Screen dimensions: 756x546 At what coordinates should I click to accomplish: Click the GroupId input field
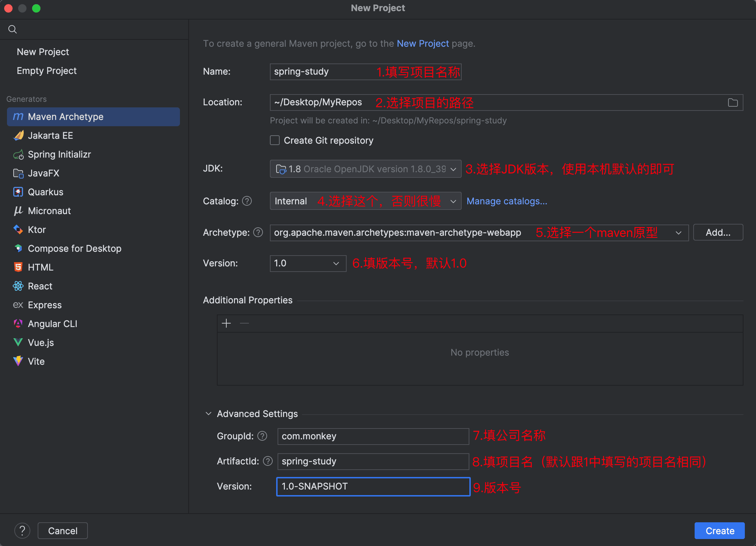[373, 436]
